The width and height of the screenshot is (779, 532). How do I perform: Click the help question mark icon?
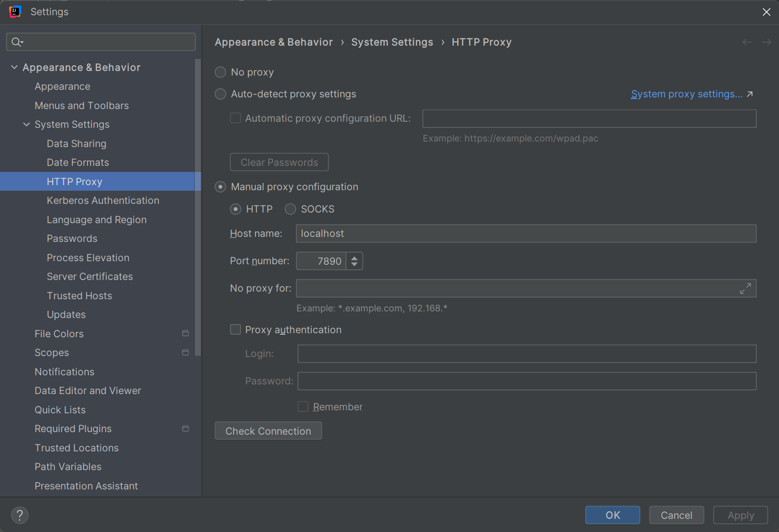click(x=20, y=515)
